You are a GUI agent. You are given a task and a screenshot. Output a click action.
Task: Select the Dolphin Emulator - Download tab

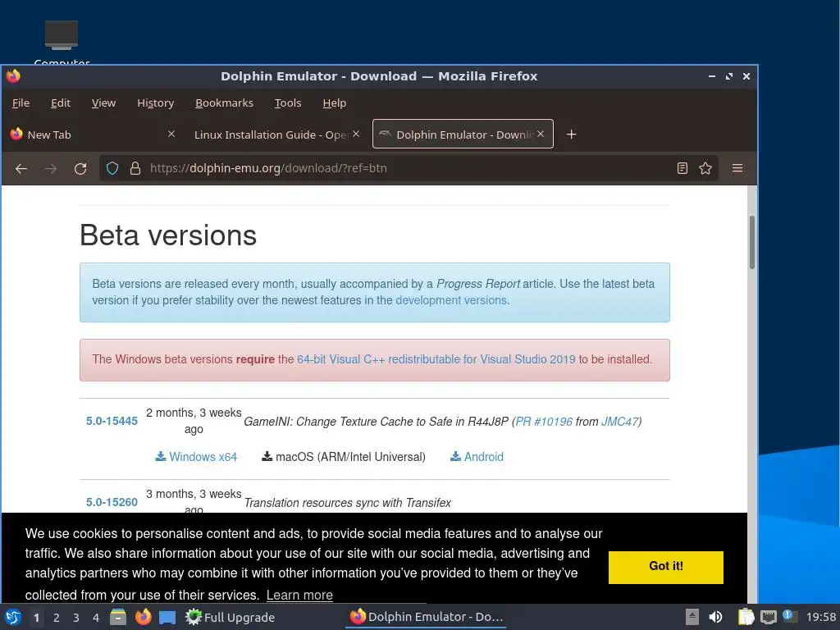pos(463,134)
